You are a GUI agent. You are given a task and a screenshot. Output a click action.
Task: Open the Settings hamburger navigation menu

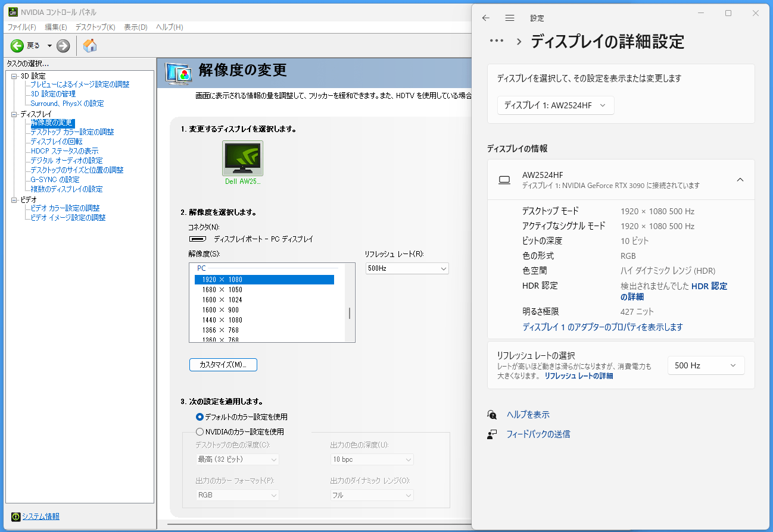pyautogui.click(x=510, y=18)
